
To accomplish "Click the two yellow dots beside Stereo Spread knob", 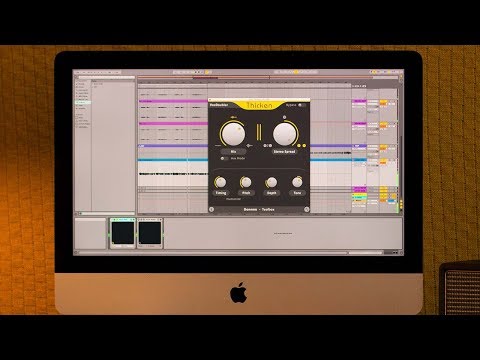I will tap(301, 146).
